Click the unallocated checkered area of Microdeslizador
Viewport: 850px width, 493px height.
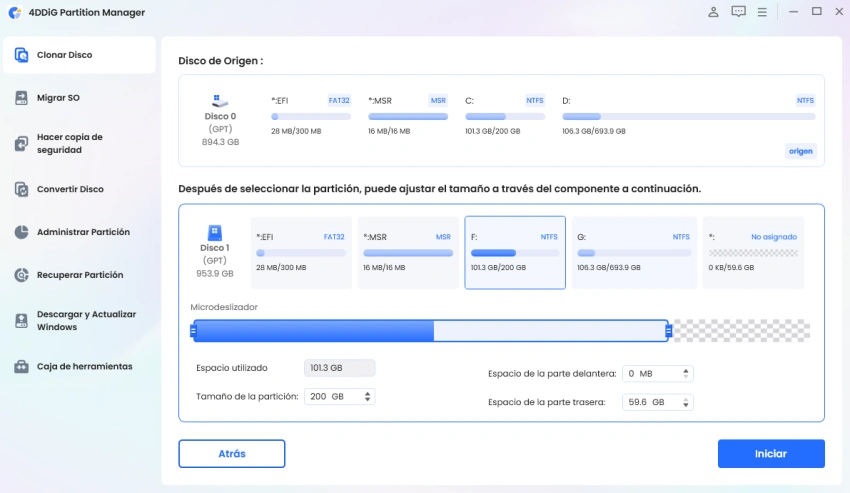[742, 331]
